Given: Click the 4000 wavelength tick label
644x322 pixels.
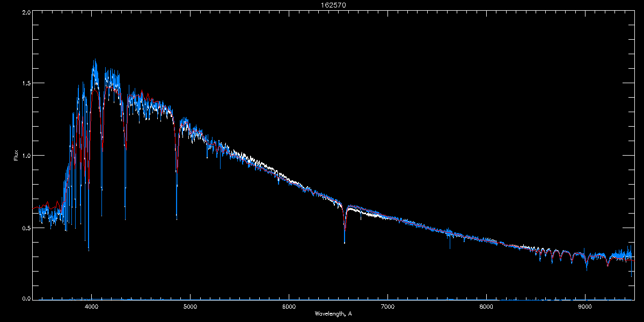Looking at the screenshot, I should click(92, 306).
